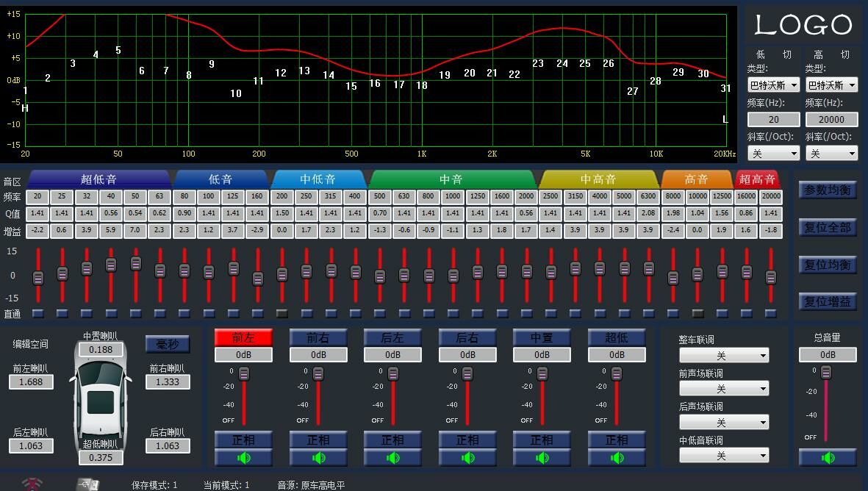Expand the 整车联调 dropdown

724,356
